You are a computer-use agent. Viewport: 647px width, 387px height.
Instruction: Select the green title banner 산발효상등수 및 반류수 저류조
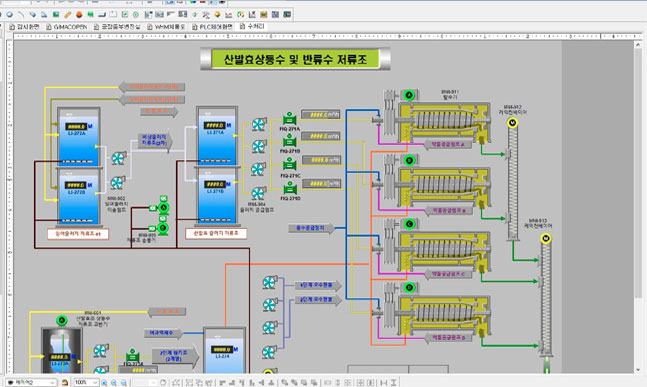pos(295,59)
